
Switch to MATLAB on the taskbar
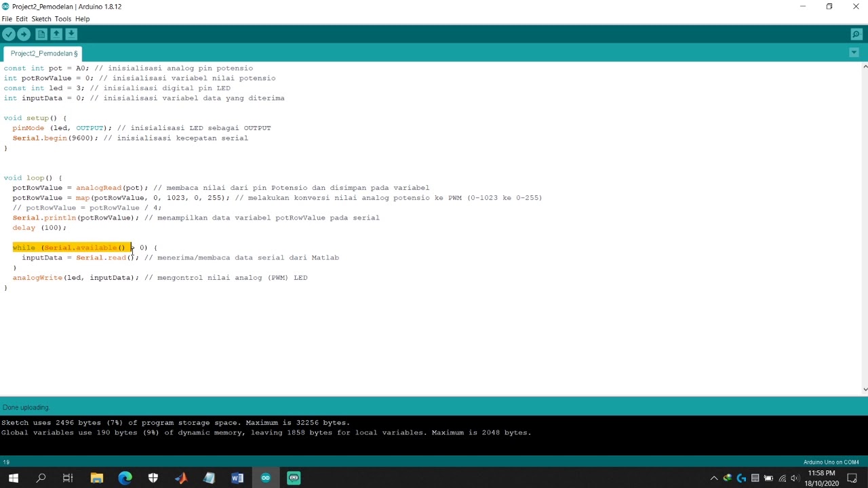pyautogui.click(x=181, y=478)
